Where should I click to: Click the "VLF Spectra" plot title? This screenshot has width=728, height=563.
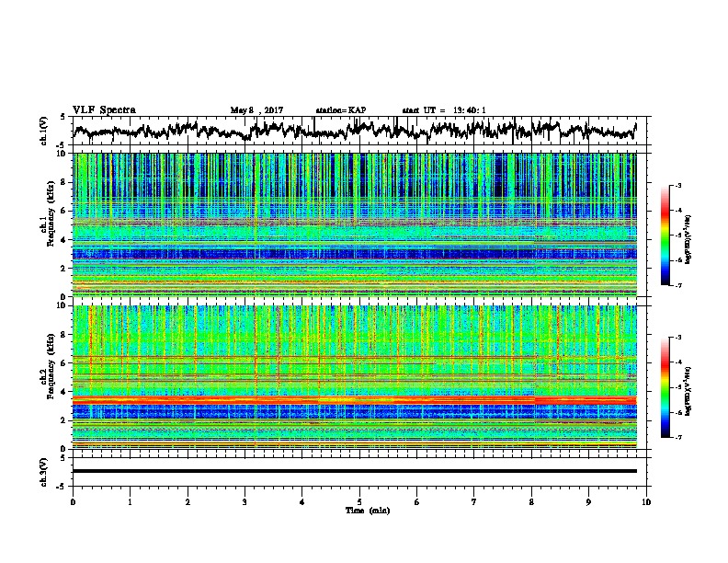point(104,110)
